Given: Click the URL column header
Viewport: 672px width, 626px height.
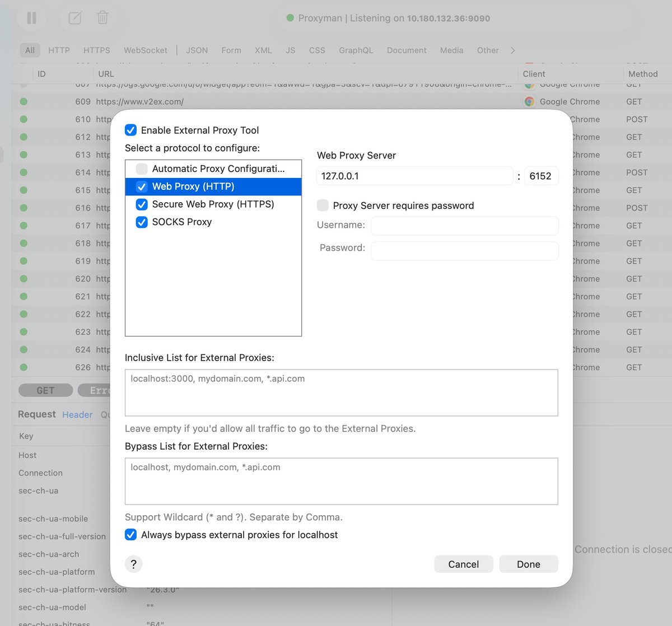Looking at the screenshot, I should [x=106, y=74].
